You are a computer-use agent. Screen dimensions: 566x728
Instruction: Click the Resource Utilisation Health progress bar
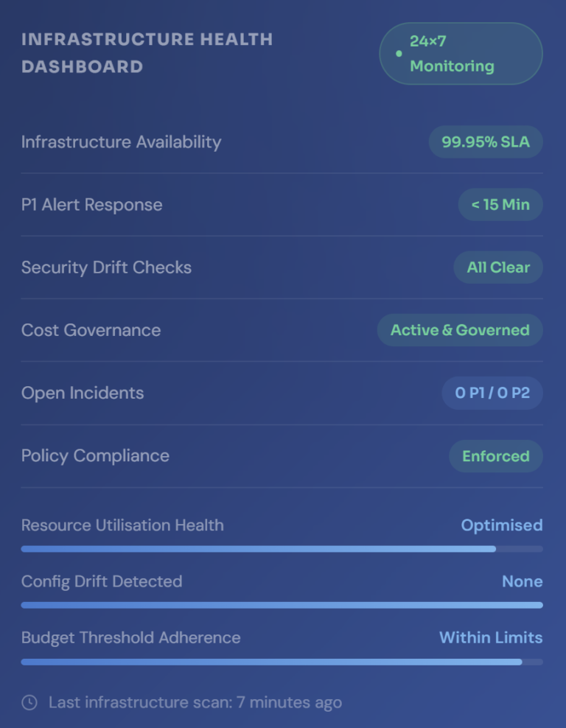click(x=282, y=549)
